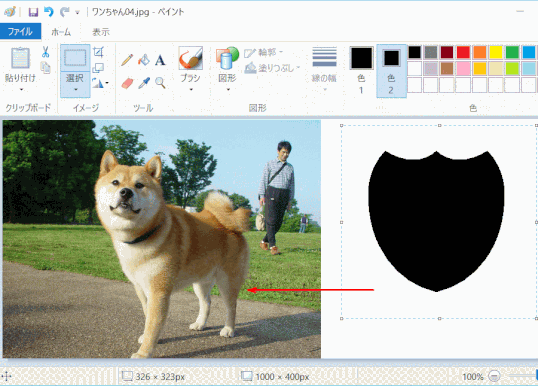Open the ファイル menu tab
Image resolution: width=538 pixels, height=386 pixels.
pos(20,32)
